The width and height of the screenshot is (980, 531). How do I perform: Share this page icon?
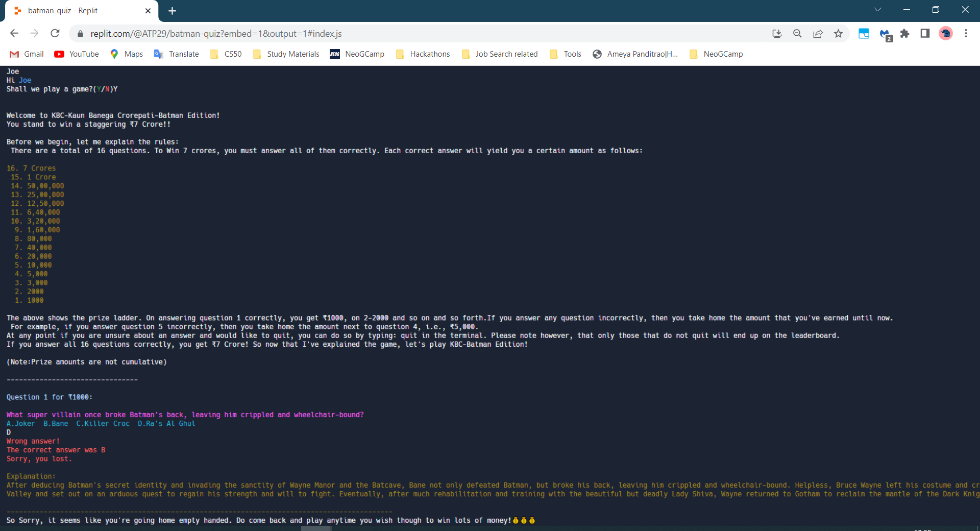pyautogui.click(x=818, y=34)
